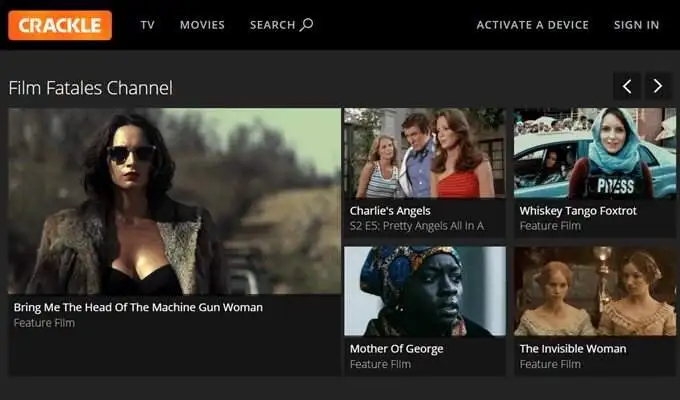Image resolution: width=680 pixels, height=400 pixels.
Task: Click Feature Film label under Whiskey Tango Foxtrot
Action: [x=550, y=226]
